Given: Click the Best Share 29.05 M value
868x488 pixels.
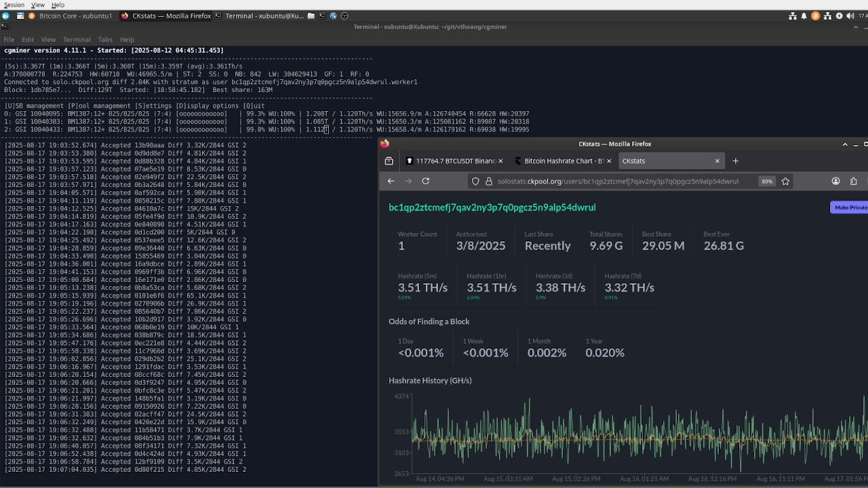Looking at the screenshot, I should pyautogui.click(x=663, y=245).
